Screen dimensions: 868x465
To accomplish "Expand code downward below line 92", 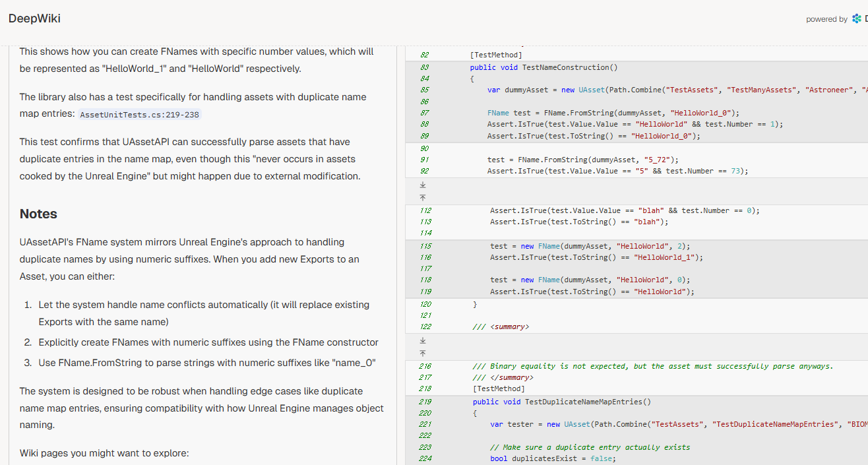I will tap(423, 185).
